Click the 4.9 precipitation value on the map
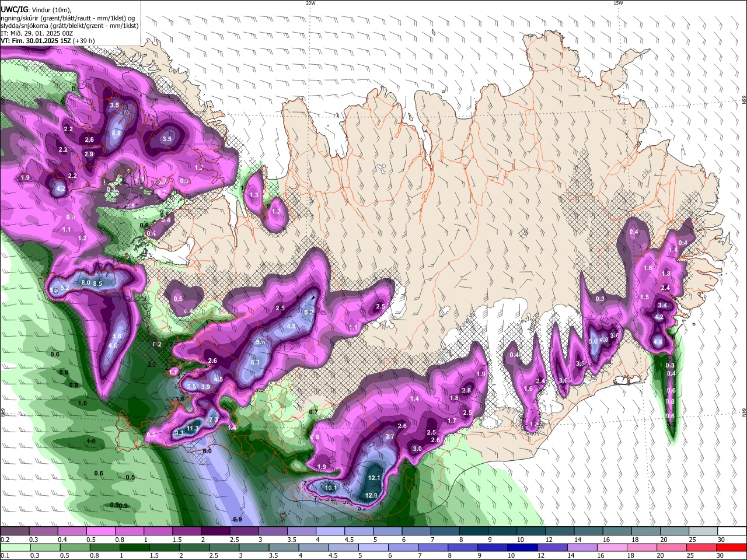747x560 pixels. click(x=291, y=326)
